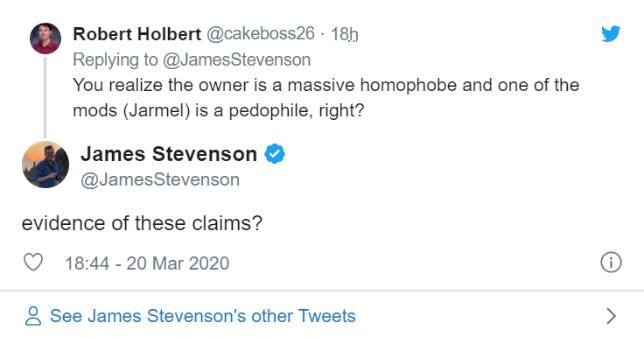Click @JamesStevenson in the Replying to line

pos(237,60)
